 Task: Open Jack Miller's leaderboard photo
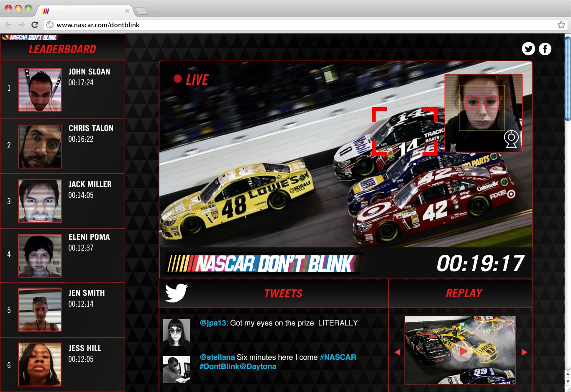pos(40,201)
